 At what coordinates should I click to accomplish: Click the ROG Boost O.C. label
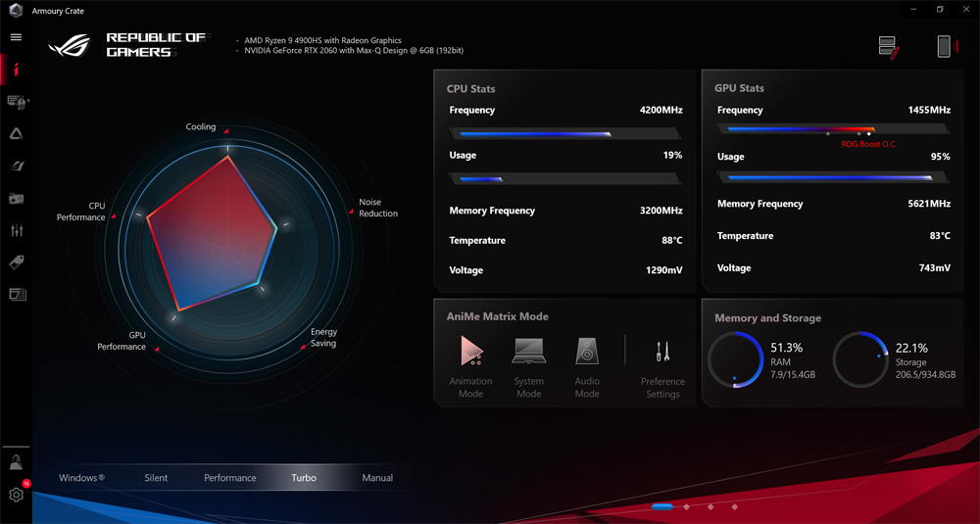pyautogui.click(x=869, y=144)
